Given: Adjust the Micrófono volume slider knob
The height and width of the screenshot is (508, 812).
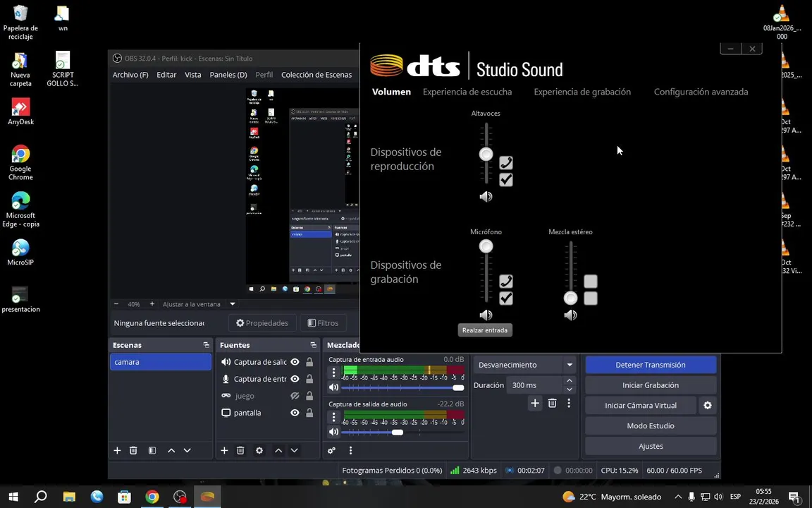Looking at the screenshot, I should coord(486,246).
